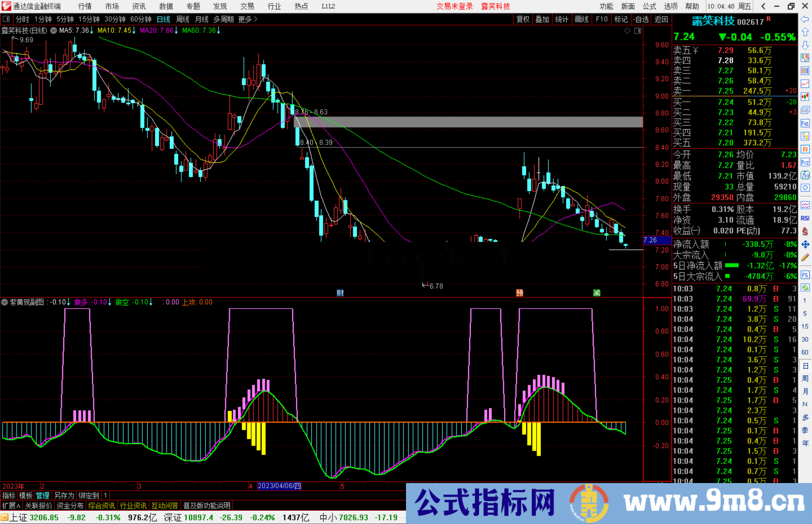The width and height of the screenshot is (812, 524).
Task: Collapse the 紫黄现副图 indicator via its circle toggle
Action: pyautogui.click(x=5, y=302)
